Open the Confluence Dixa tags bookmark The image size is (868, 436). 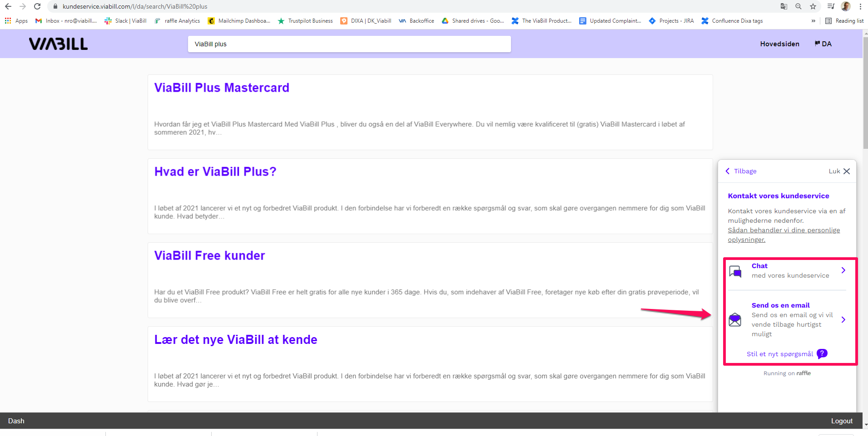click(732, 21)
